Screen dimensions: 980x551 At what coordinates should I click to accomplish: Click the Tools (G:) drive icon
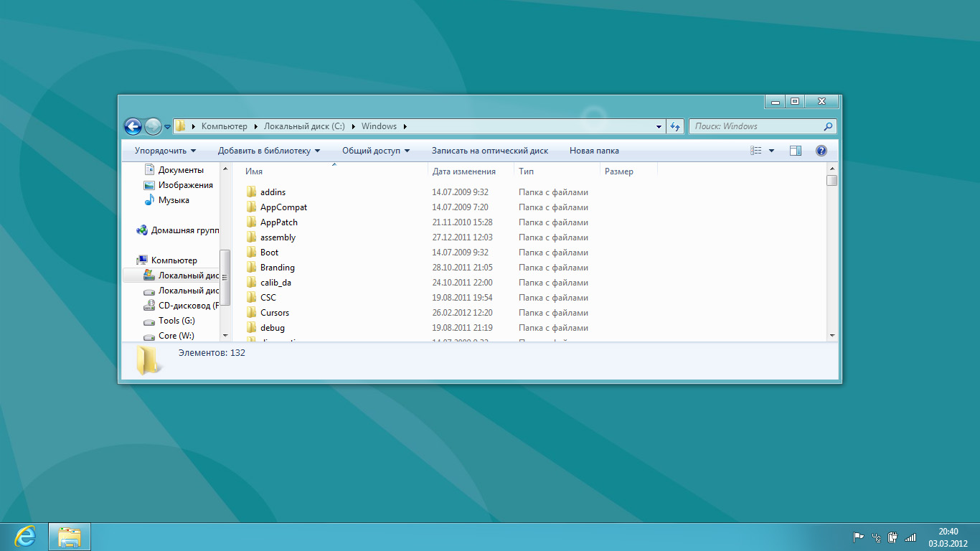tap(149, 321)
